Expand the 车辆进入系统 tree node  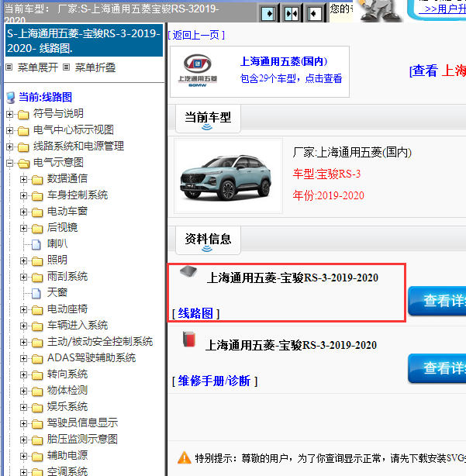click(x=24, y=326)
